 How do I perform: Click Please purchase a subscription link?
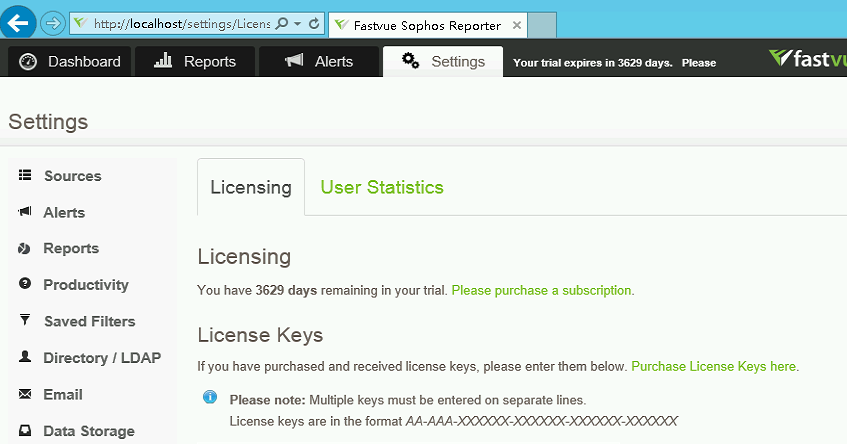[541, 291]
